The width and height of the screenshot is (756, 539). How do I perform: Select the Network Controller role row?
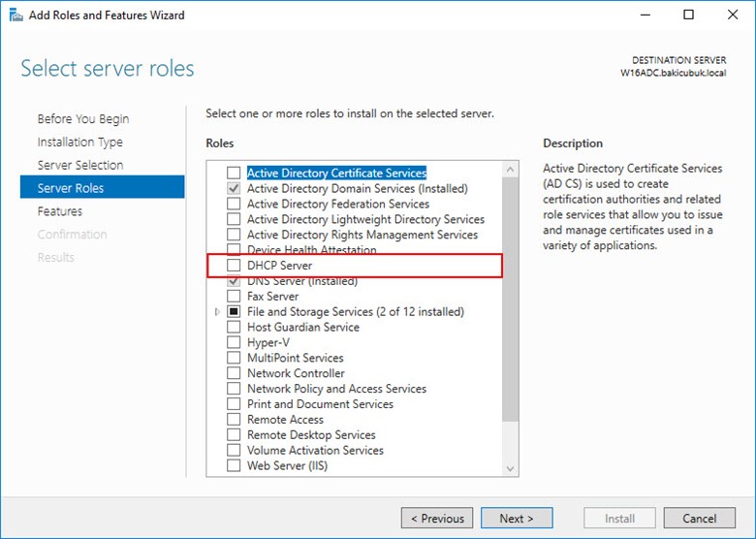pos(296,373)
